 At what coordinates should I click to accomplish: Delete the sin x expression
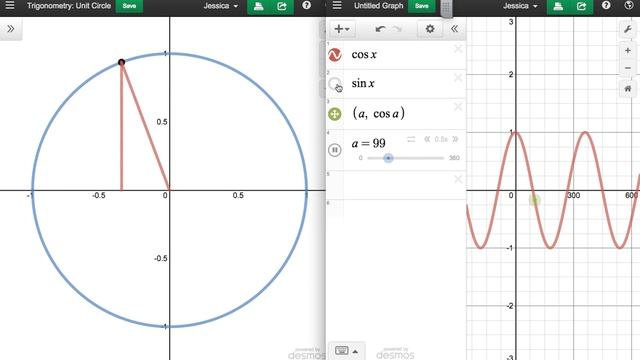[458, 78]
